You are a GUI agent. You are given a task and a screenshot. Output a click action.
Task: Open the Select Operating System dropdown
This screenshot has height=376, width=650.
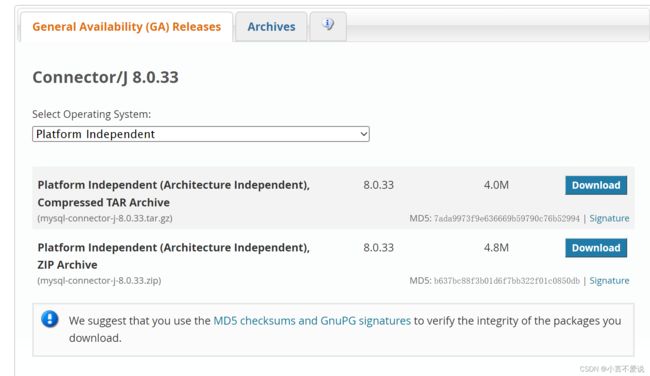pyautogui.click(x=201, y=134)
